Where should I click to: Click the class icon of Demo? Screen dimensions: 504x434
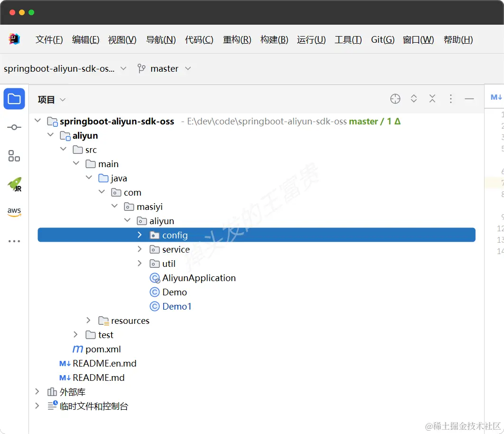[x=155, y=292]
